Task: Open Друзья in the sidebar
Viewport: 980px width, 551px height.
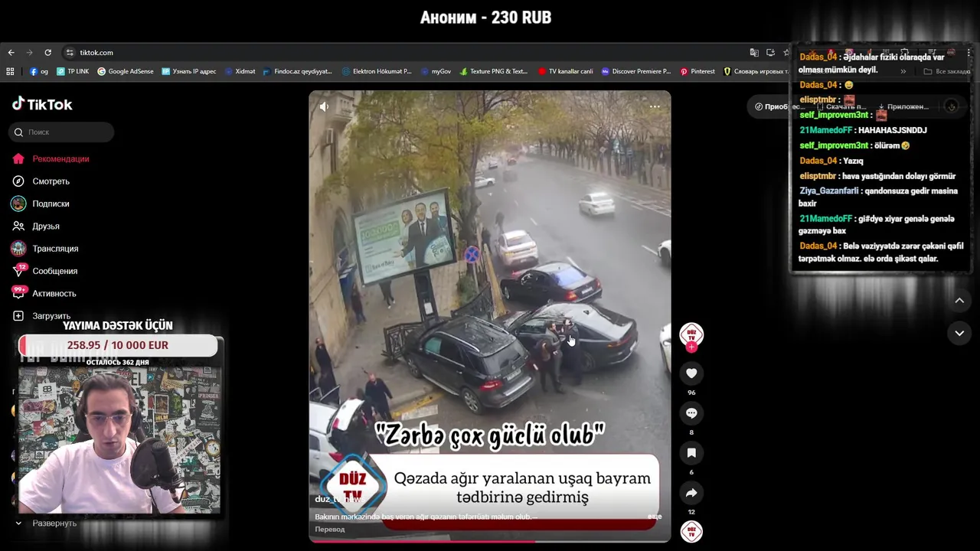Action: (x=35, y=226)
